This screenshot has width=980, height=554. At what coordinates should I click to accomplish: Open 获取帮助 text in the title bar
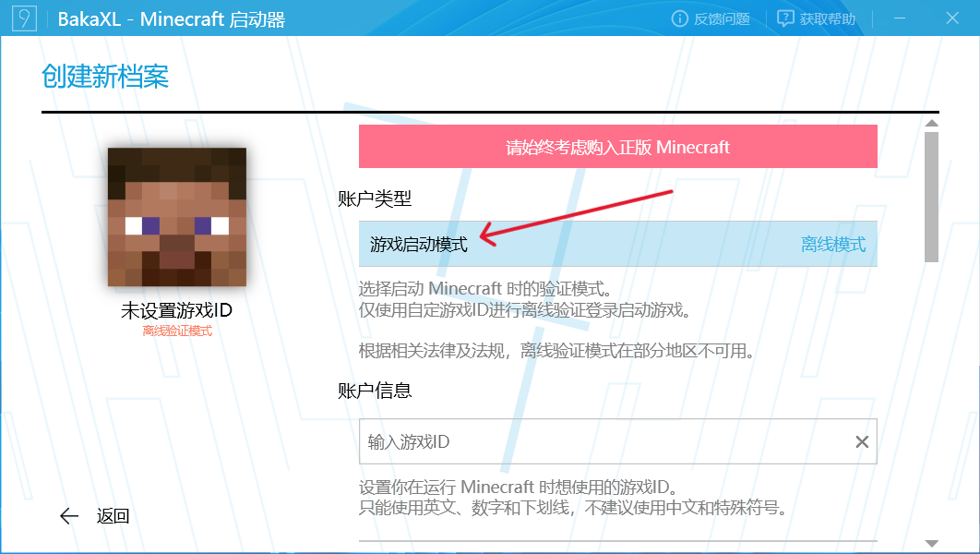(x=827, y=18)
